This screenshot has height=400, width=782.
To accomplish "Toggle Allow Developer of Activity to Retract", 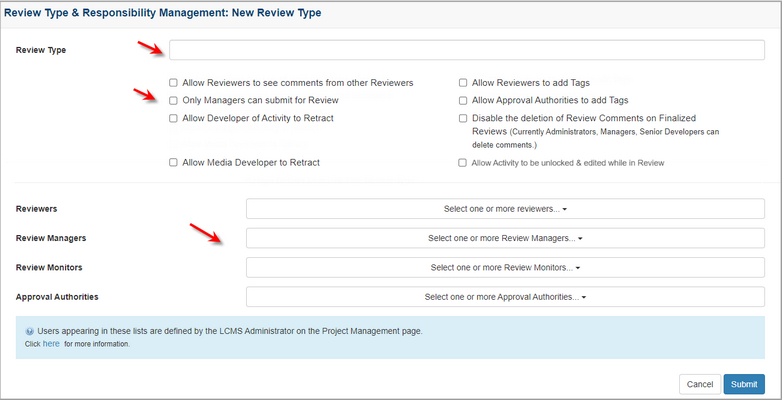I will [174, 119].
